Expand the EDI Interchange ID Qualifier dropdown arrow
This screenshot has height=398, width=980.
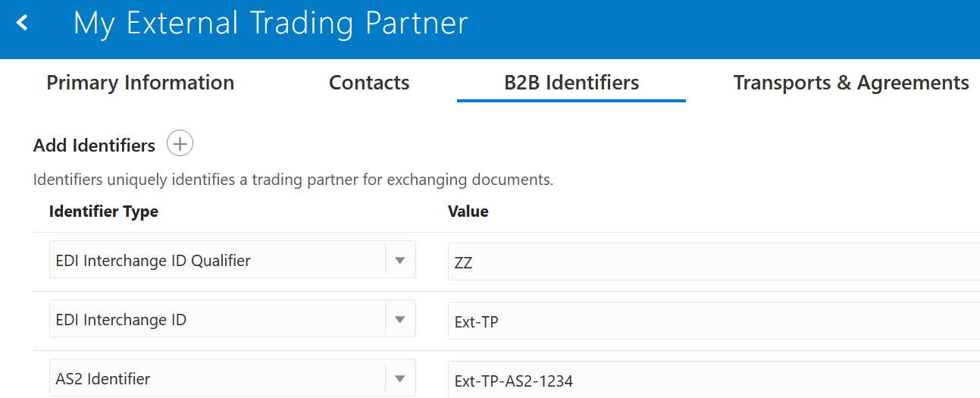tap(400, 261)
